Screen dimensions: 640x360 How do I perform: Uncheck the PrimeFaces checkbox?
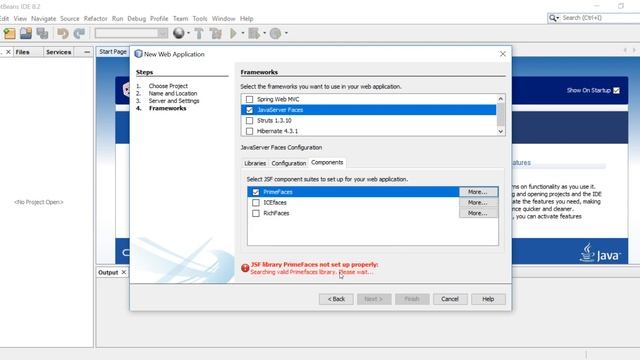256,192
